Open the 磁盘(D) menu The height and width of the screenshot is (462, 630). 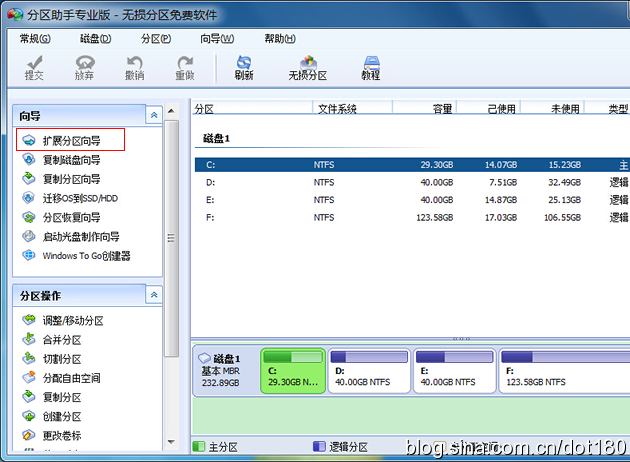(x=95, y=39)
